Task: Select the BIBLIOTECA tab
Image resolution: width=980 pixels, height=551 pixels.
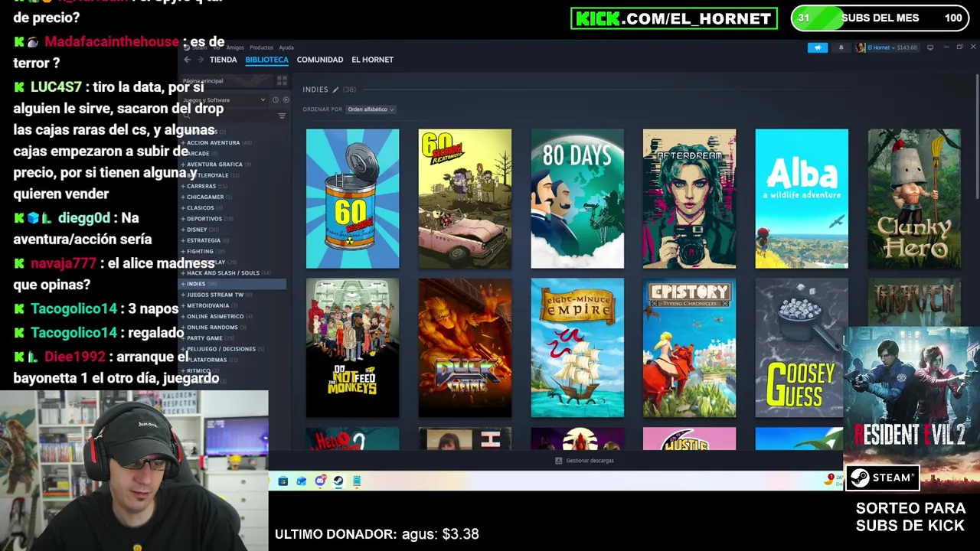Action: point(266,60)
